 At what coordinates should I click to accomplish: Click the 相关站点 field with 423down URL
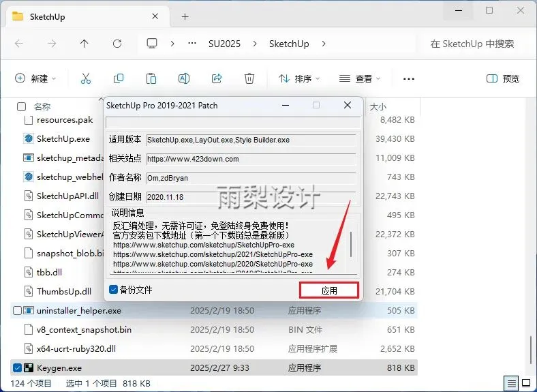pyautogui.click(x=251, y=159)
